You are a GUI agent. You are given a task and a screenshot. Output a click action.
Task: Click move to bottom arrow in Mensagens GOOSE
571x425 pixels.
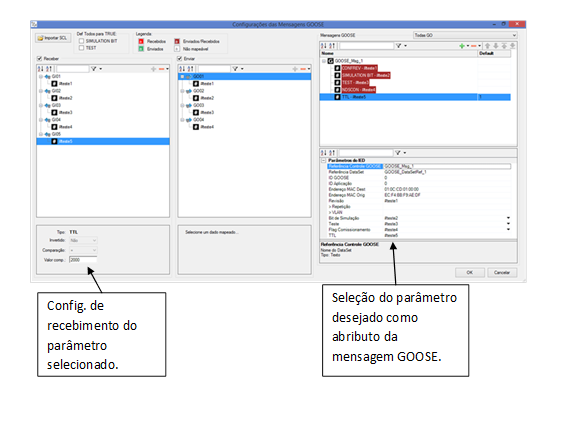[512, 46]
